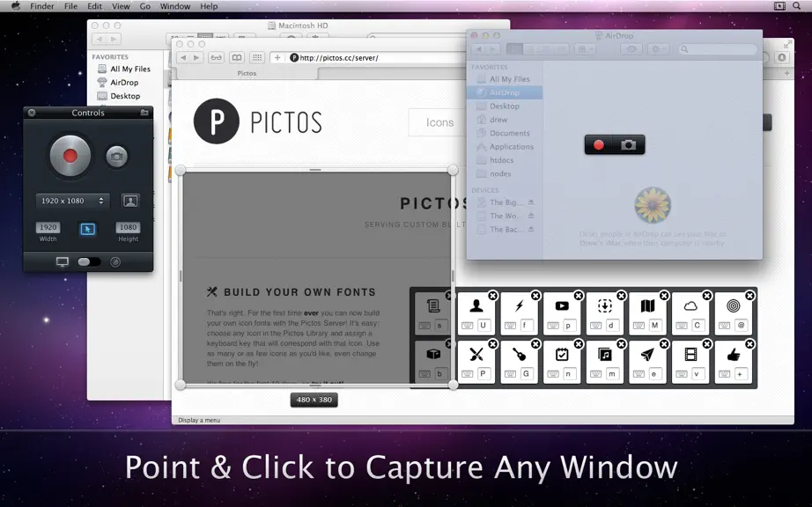Click the floating camera button over AirDrop
This screenshot has width=812, height=507.
pos(628,145)
